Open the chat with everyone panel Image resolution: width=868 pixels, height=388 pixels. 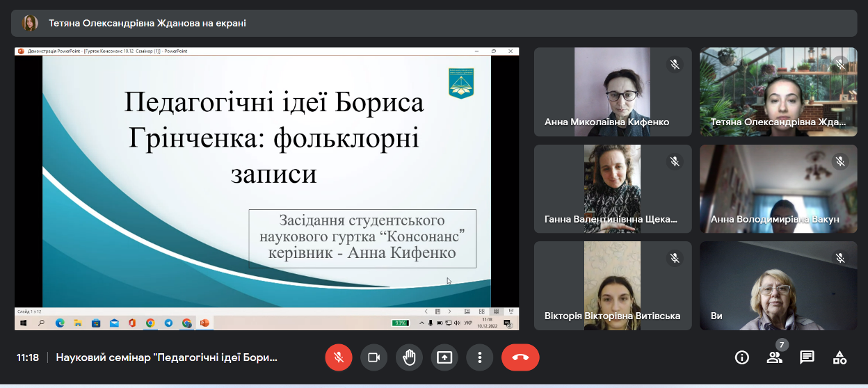[807, 357]
